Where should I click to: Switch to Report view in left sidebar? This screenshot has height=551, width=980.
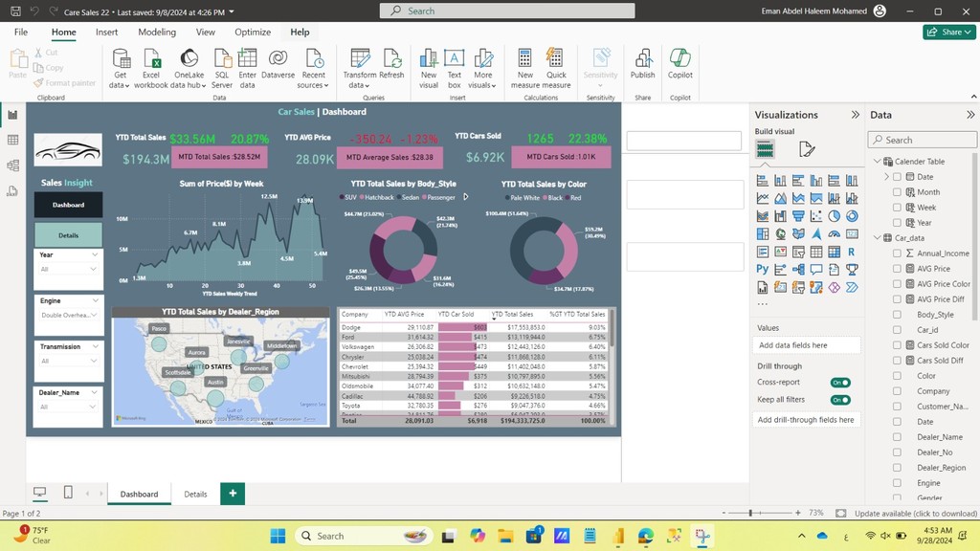coord(12,115)
